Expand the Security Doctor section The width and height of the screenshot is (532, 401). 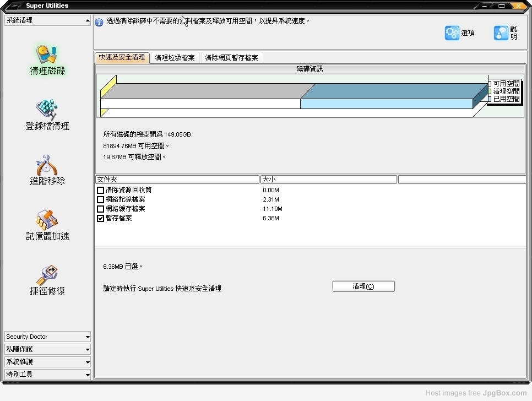[47, 337]
